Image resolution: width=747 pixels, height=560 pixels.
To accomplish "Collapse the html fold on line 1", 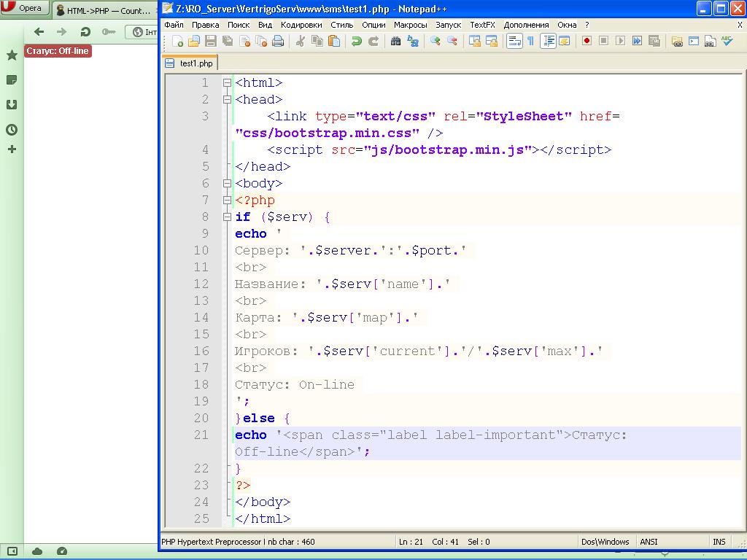I will click(228, 83).
